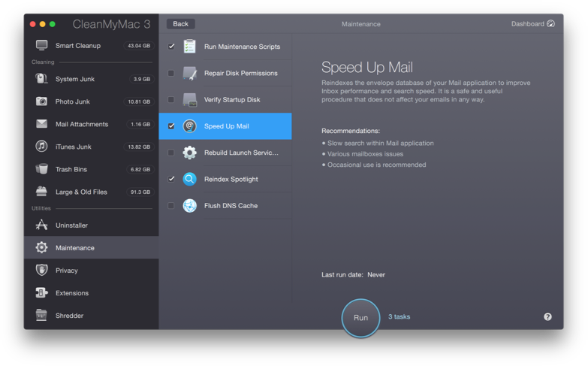This screenshot has width=588, height=366.
Task: Click the Maintenance gear icon in sidebar
Action: [41, 247]
